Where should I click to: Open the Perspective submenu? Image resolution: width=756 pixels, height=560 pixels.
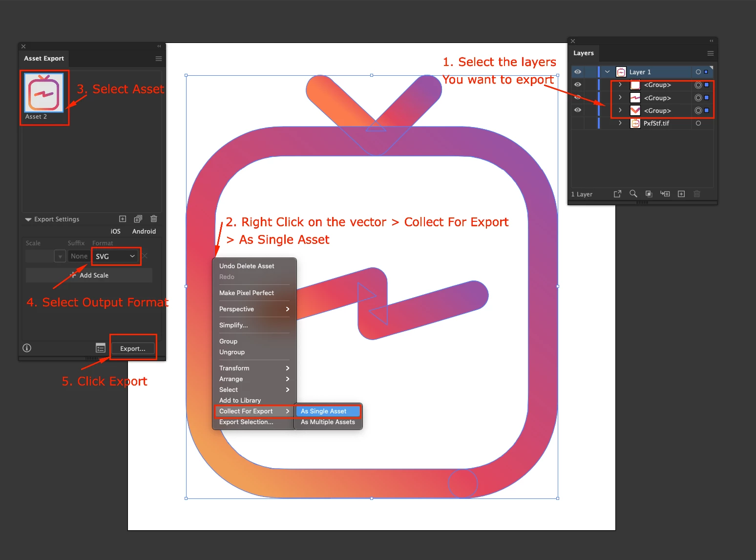(x=254, y=309)
